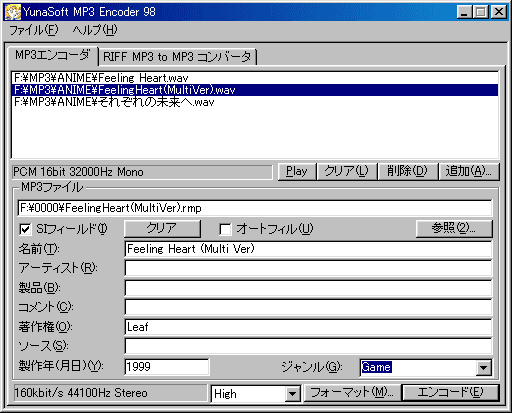The image size is (512, 413).
Task: Switch to the MP3エンコーダ tab
Action: pyautogui.click(x=52, y=55)
